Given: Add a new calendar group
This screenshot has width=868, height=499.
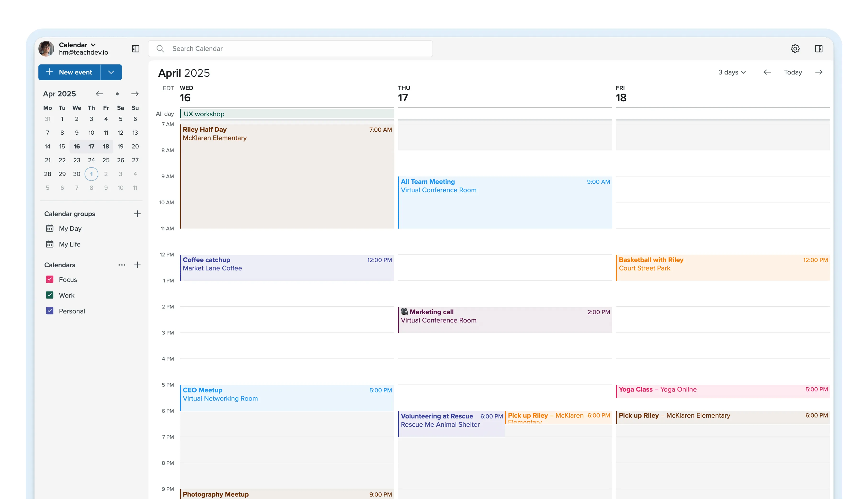Looking at the screenshot, I should [137, 213].
